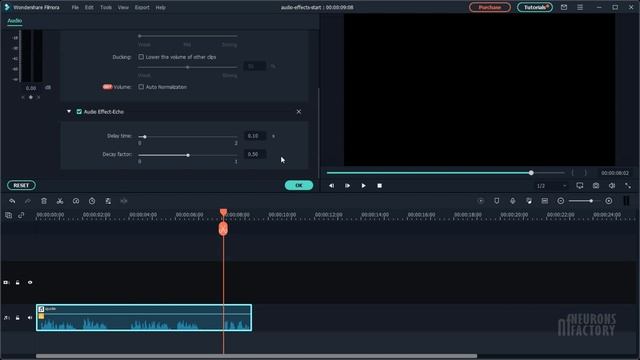Viewport: 640px width, 360px height.
Task: Click the preview progress bar handle
Action: point(531,173)
